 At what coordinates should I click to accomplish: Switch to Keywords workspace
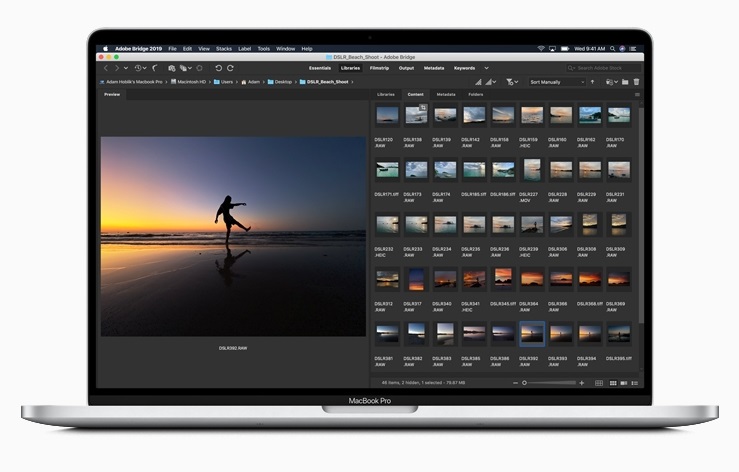coord(464,68)
